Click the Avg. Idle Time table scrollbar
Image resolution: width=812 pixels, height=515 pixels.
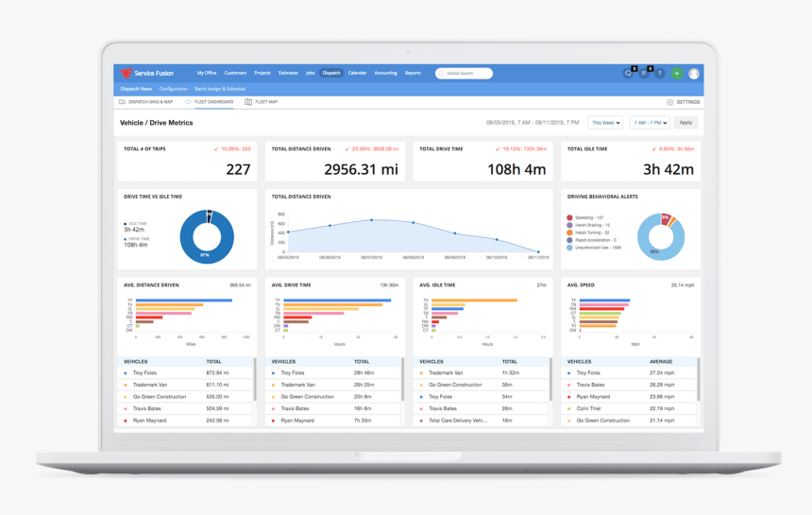coord(550,379)
